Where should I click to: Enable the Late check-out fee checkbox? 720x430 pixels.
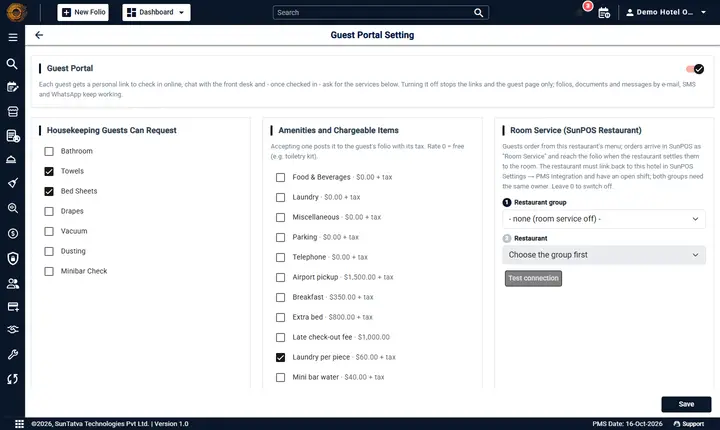coord(280,337)
